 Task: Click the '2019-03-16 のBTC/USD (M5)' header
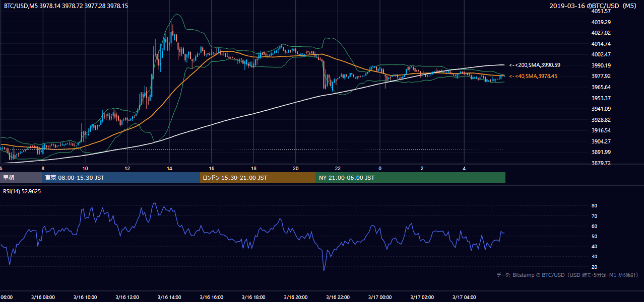pyautogui.click(x=594, y=6)
